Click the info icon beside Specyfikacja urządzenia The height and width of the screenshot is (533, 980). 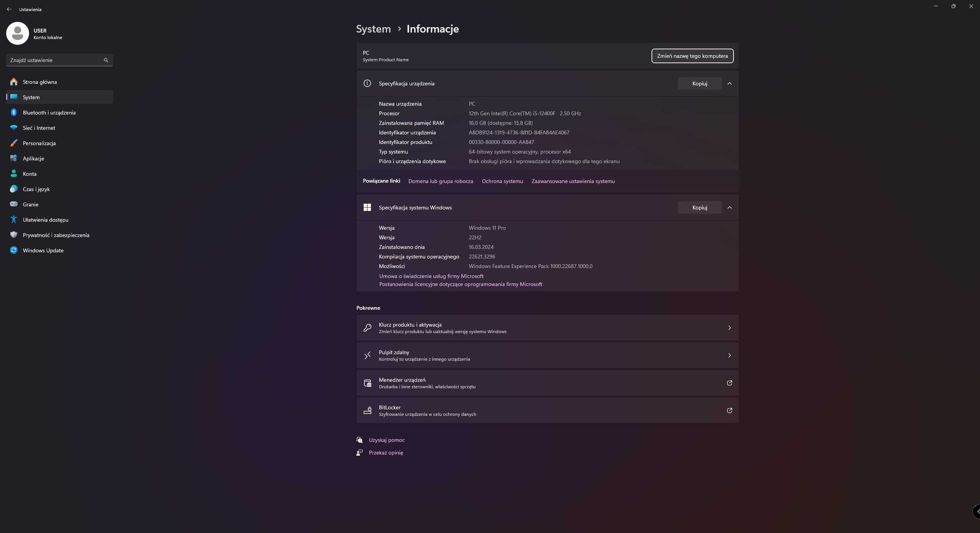367,83
